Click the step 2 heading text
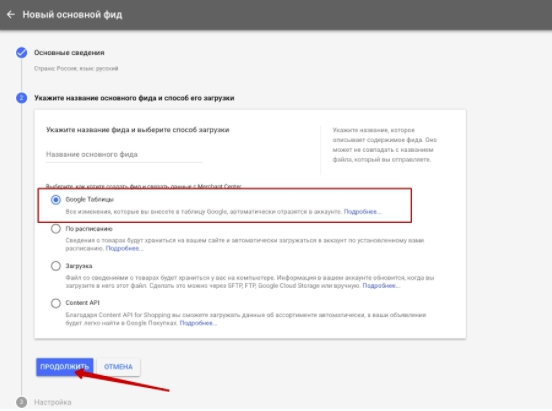 point(134,98)
